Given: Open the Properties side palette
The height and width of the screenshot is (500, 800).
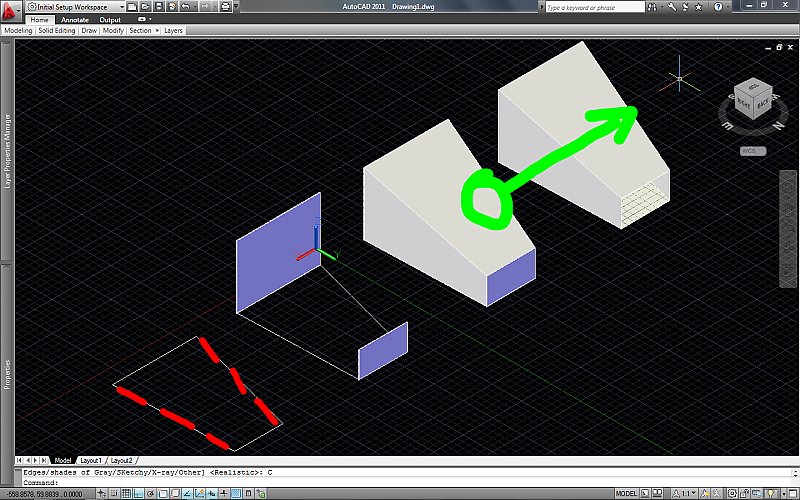Looking at the screenshot, I should [x=7, y=375].
